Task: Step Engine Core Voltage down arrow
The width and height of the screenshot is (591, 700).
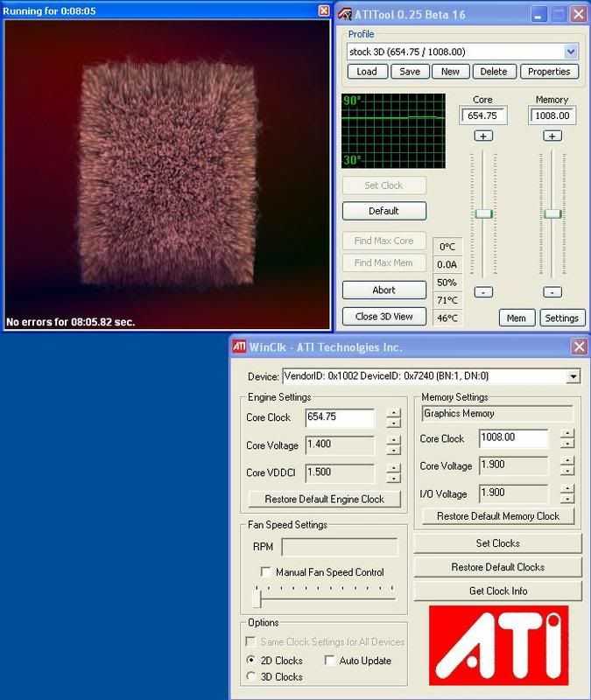Action: pyautogui.click(x=393, y=451)
